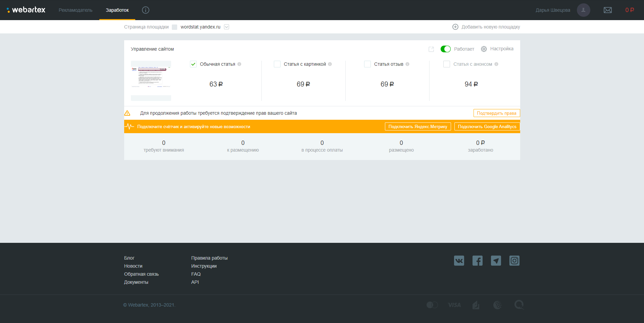Screen dimensions: 644x323
Task: Click info icon next to Статья отзыв
Action: (407, 64)
